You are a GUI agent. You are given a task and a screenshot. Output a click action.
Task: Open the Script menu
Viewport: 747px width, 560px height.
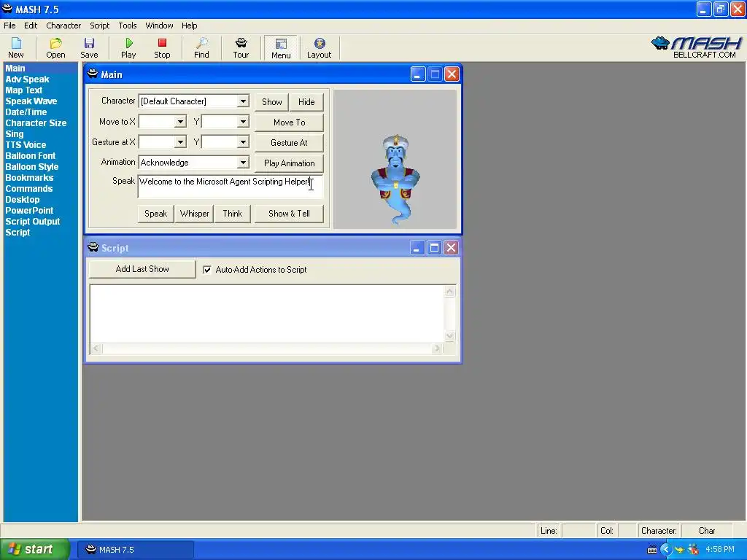click(x=99, y=26)
